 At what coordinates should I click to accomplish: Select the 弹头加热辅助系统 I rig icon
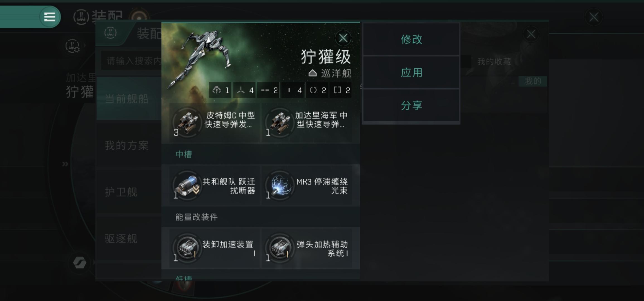coord(280,247)
